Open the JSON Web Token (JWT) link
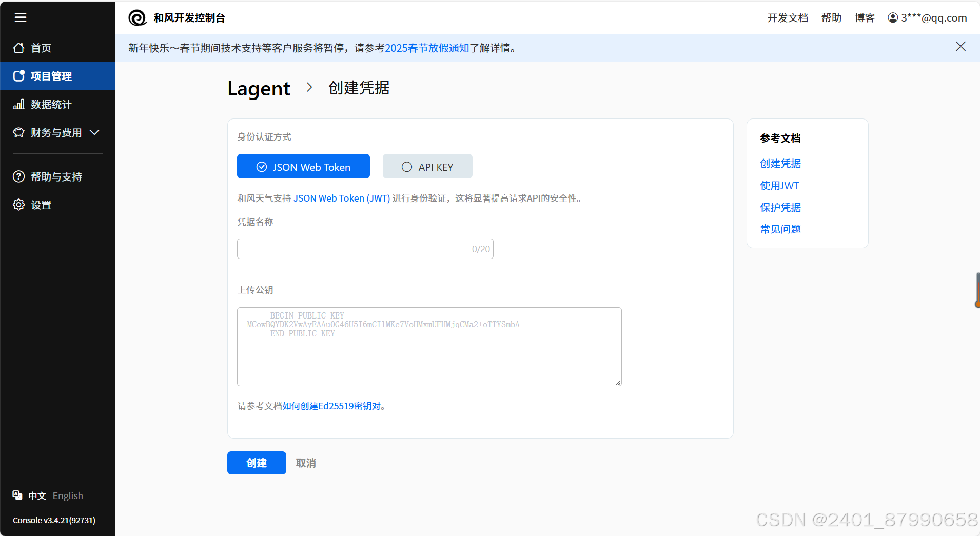 pos(342,198)
